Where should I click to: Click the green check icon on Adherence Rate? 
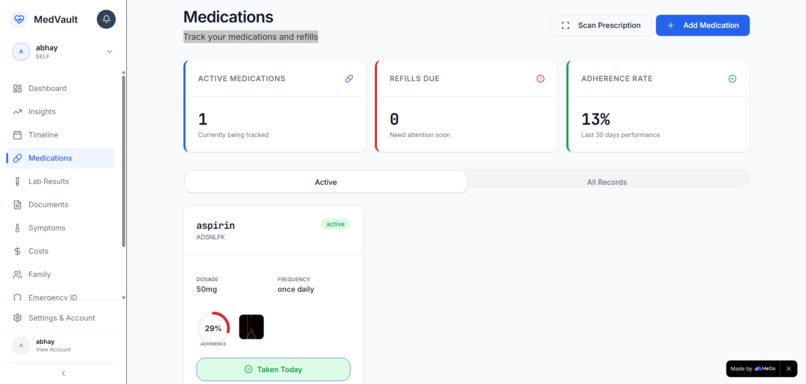(x=732, y=79)
